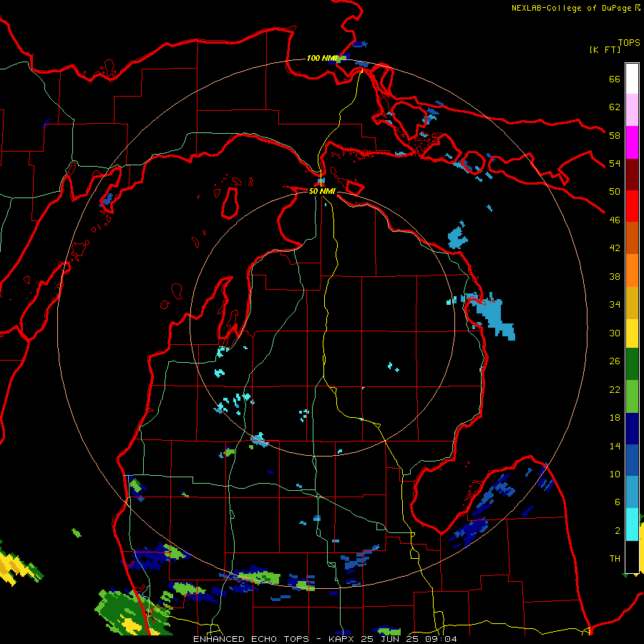Click the TOPS legend title
Image resolution: width=644 pixels, height=644 pixels.
click(629, 42)
